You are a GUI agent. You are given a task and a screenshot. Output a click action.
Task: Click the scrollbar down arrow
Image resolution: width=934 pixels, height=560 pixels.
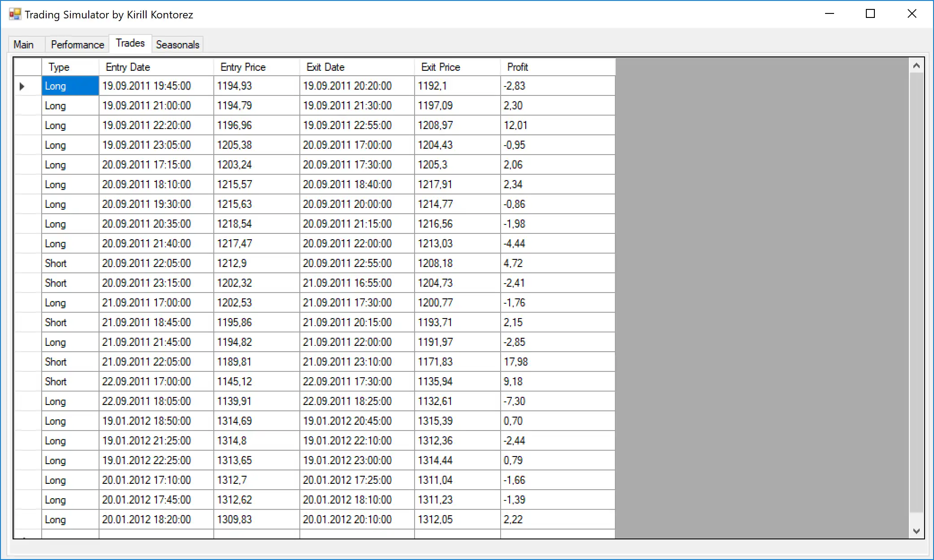pos(917,531)
